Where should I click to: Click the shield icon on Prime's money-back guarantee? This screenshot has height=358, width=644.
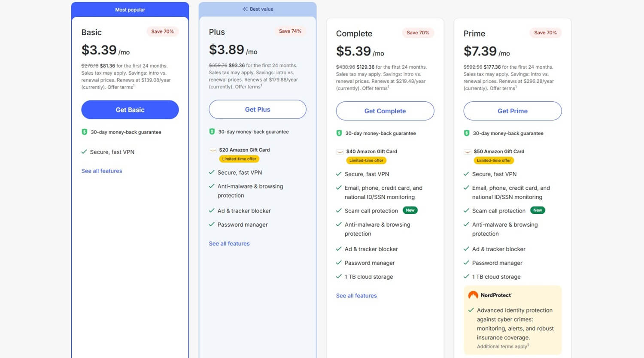pyautogui.click(x=467, y=133)
